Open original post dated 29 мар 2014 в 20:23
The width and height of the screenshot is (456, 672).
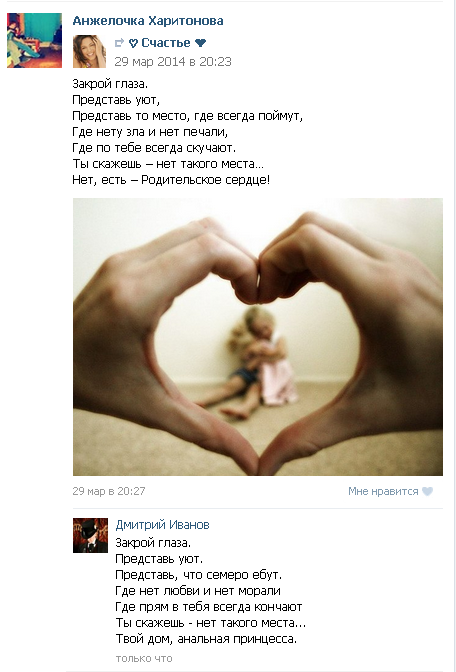pyautogui.click(x=173, y=62)
